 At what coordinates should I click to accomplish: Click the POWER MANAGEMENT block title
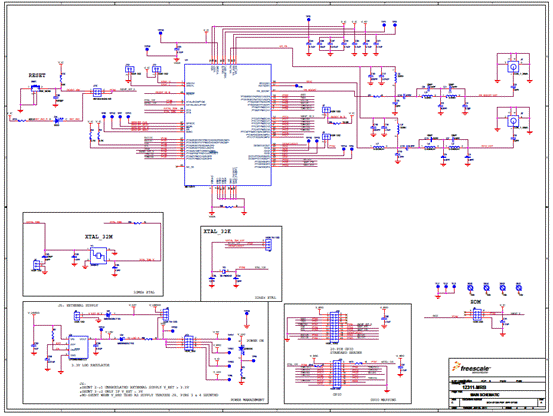click(247, 400)
